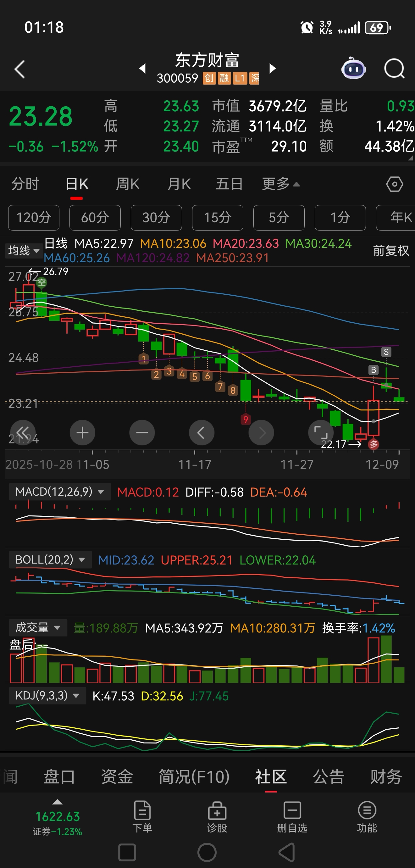
Task: Expand the 均线 indicator dropdown
Action: [24, 250]
